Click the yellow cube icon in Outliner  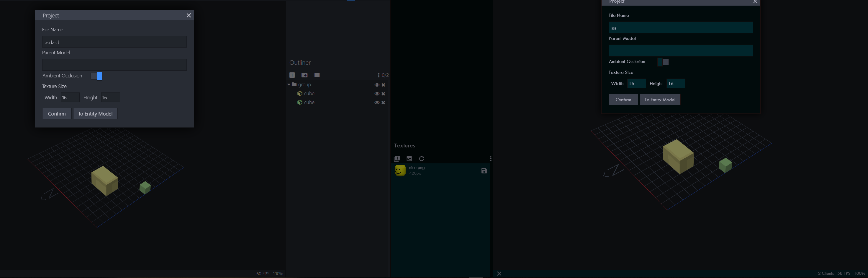click(299, 93)
